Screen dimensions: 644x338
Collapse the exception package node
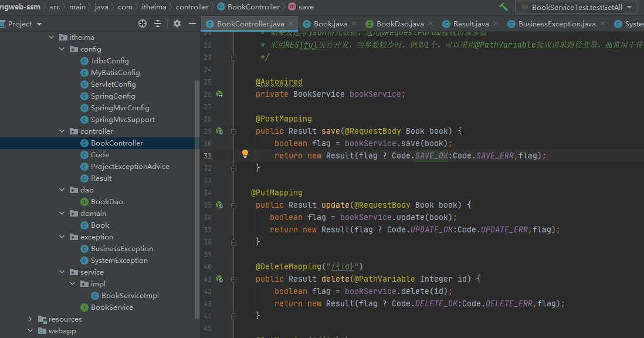(x=62, y=237)
